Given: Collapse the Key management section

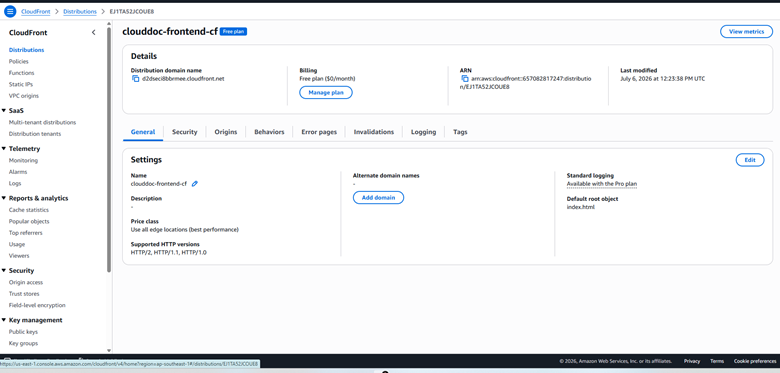Looking at the screenshot, I should point(4,320).
